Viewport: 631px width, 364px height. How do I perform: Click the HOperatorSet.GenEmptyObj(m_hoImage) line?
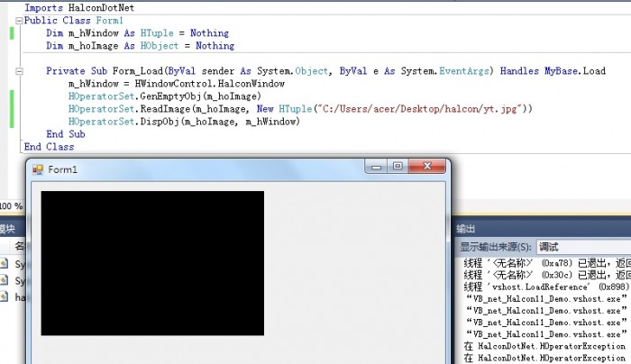click(x=165, y=96)
